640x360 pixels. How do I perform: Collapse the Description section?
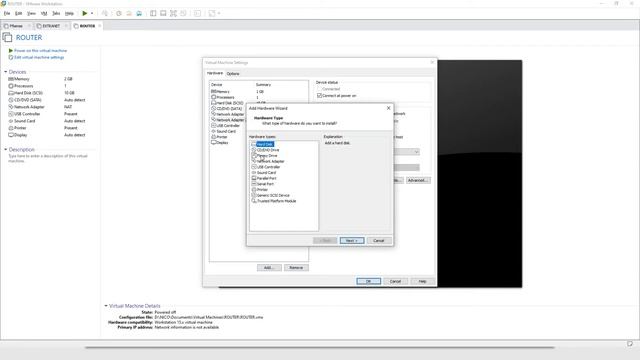[6, 150]
